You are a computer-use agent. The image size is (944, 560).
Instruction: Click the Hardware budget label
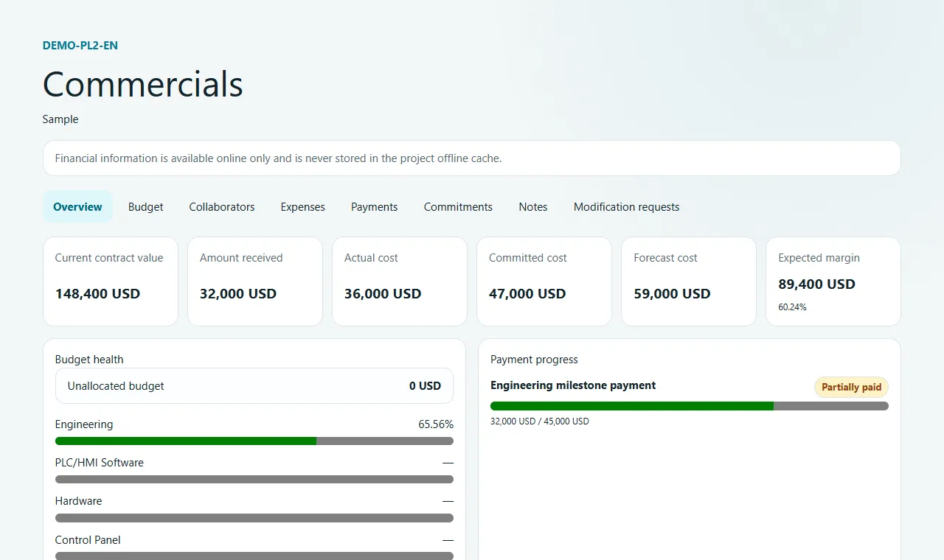tap(78, 501)
